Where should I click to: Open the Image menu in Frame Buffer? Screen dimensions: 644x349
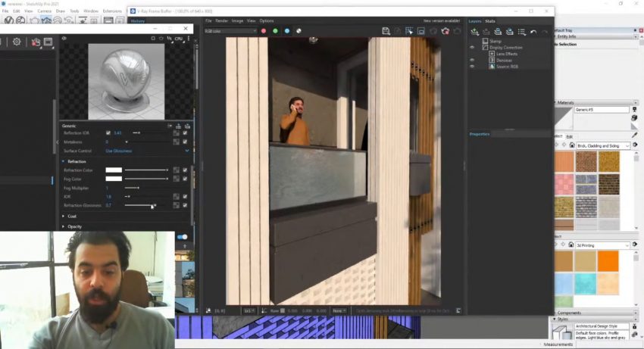tap(237, 20)
